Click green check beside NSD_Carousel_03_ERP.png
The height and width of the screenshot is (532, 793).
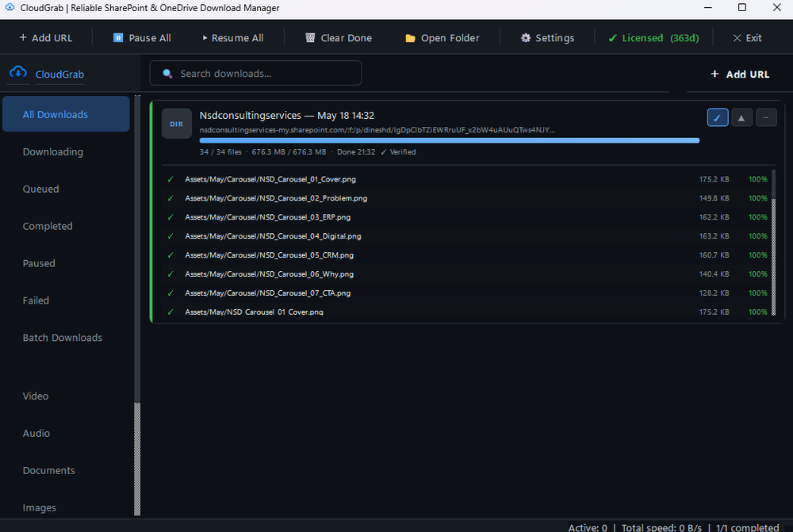tap(170, 217)
